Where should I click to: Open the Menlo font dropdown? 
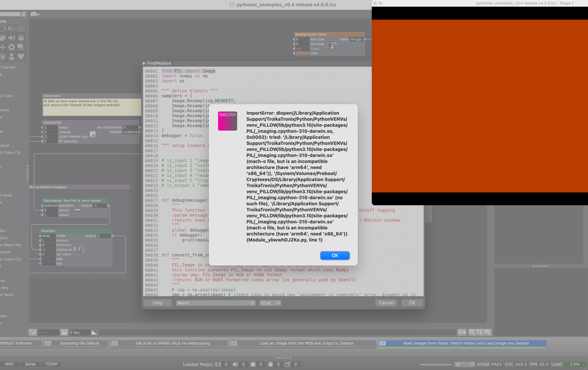(216, 303)
